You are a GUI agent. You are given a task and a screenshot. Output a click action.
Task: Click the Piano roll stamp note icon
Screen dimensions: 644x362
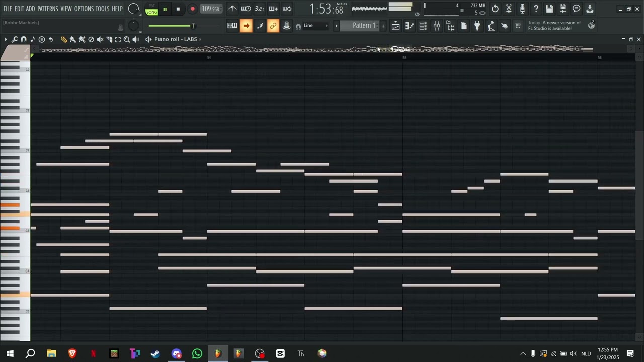click(33, 39)
